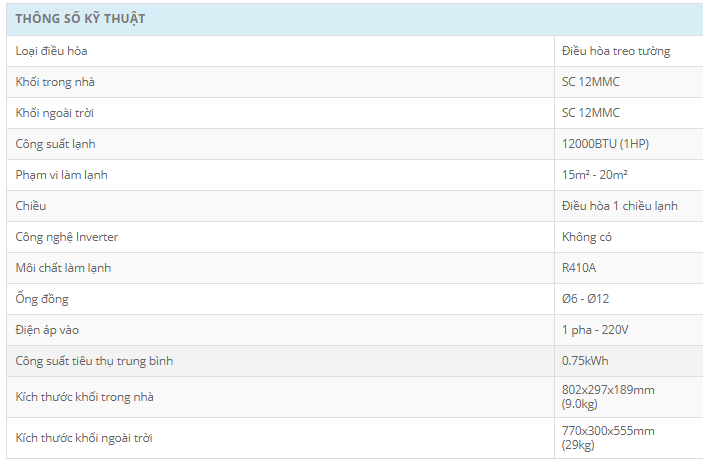
Task: Click the "0.75kWh" power consumption value
Action: coord(586,360)
